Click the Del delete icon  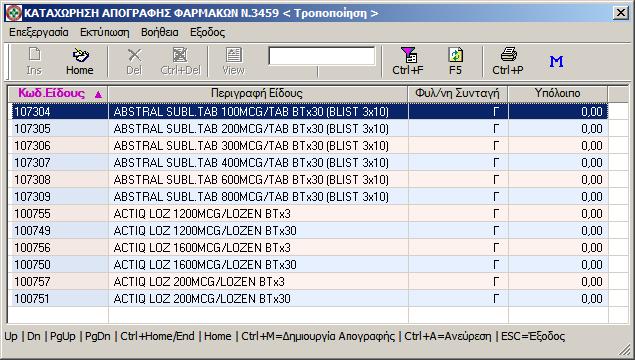tap(134, 61)
